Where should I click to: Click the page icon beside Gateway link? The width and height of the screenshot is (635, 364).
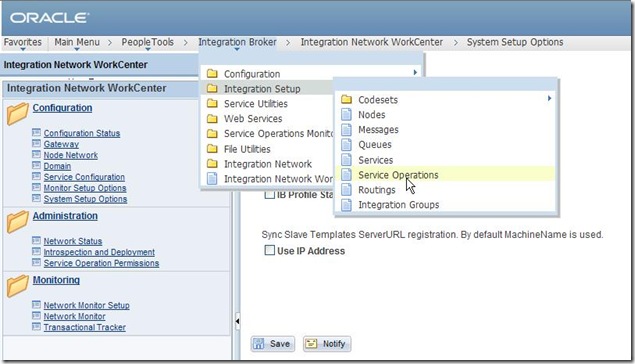tap(36, 144)
